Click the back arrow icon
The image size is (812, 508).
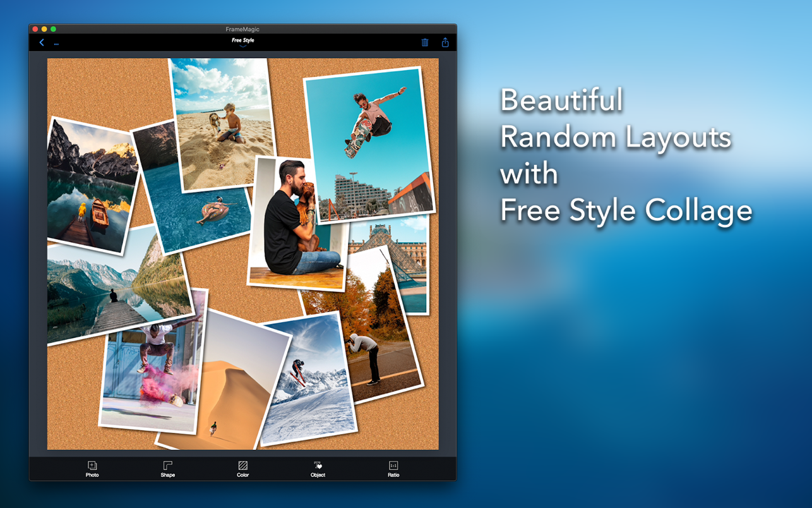pos(42,43)
